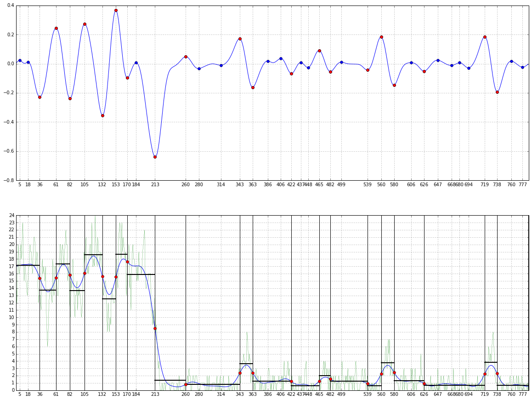Click the 213 x-axis label under upper plot

point(155,185)
